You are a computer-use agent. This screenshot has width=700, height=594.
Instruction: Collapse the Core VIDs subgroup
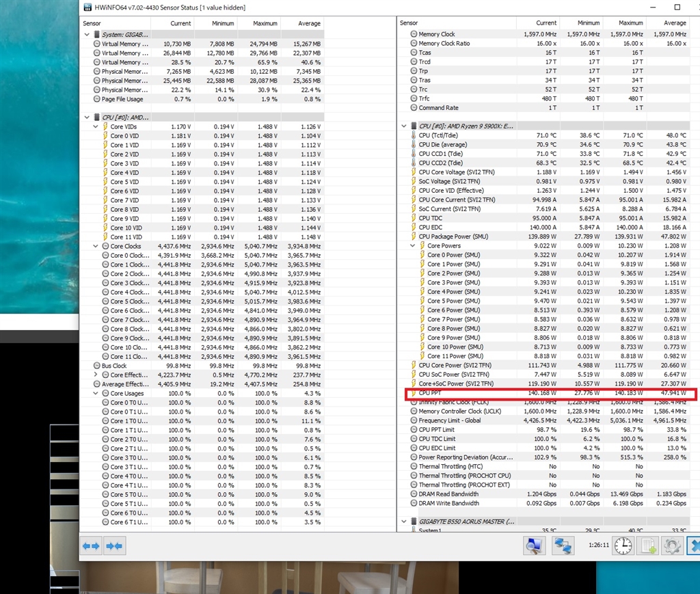(x=96, y=126)
